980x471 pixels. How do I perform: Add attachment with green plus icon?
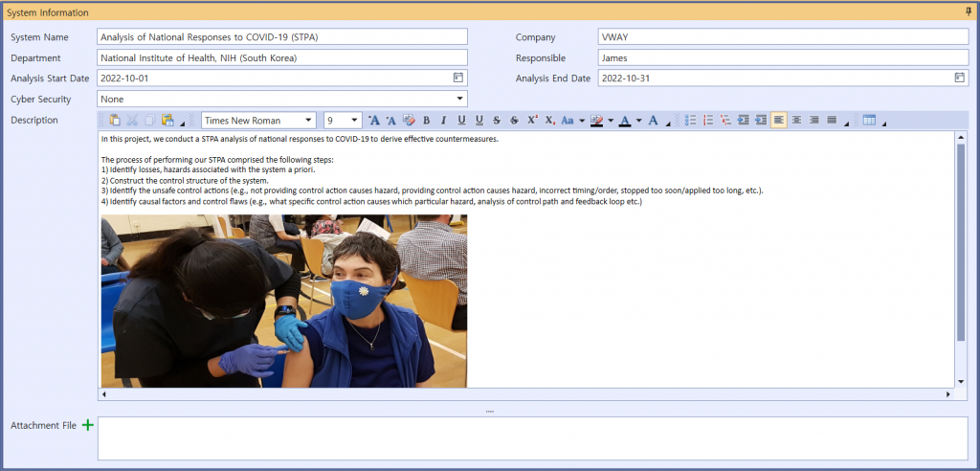pyautogui.click(x=88, y=425)
